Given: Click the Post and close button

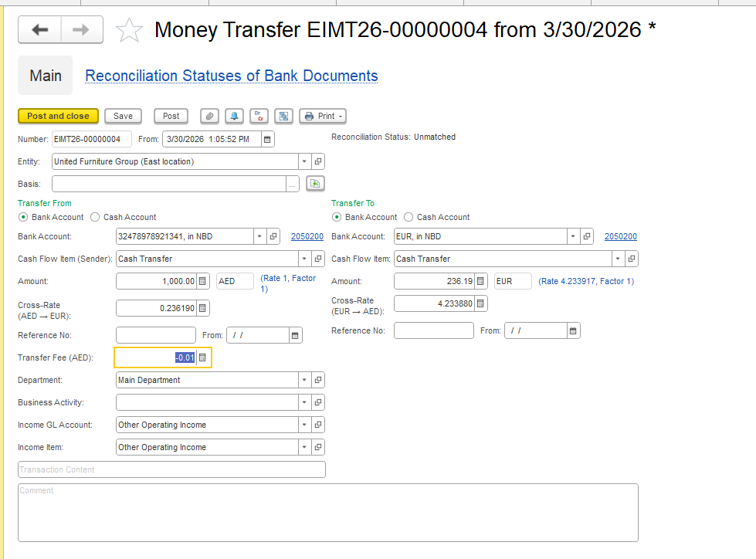Looking at the screenshot, I should click(x=58, y=116).
